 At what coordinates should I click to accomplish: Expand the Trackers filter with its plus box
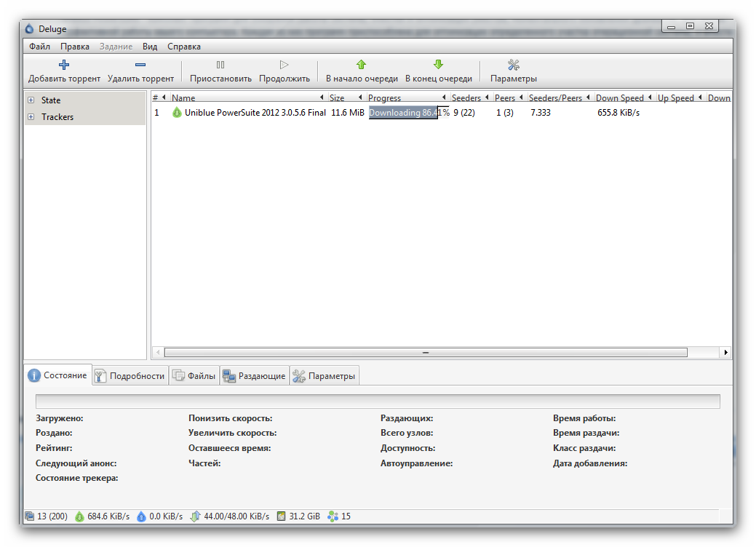[x=31, y=117]
